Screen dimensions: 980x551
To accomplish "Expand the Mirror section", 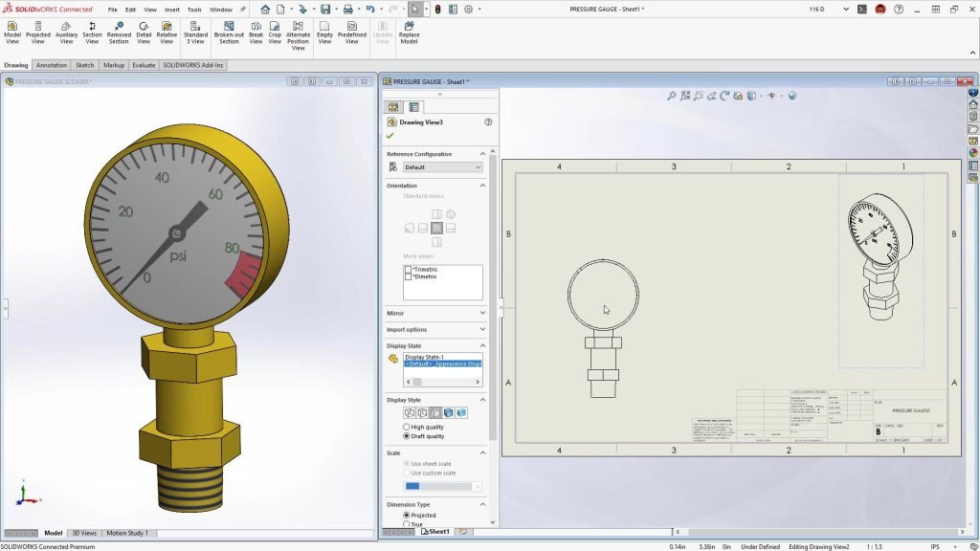I will 482,313.
